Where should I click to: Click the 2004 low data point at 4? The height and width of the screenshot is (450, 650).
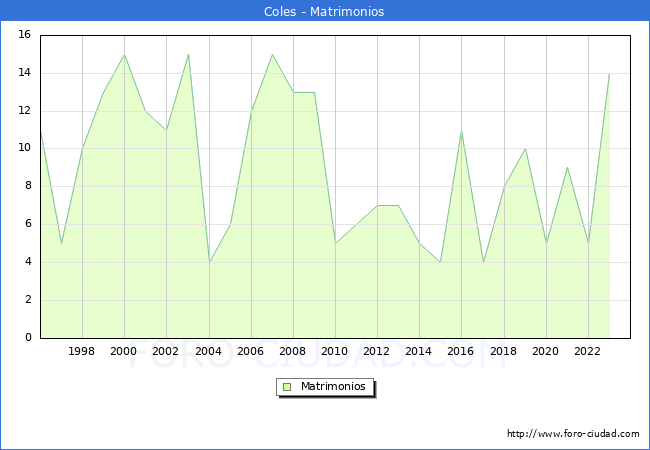pyautogui.click(x=209, y=262)
